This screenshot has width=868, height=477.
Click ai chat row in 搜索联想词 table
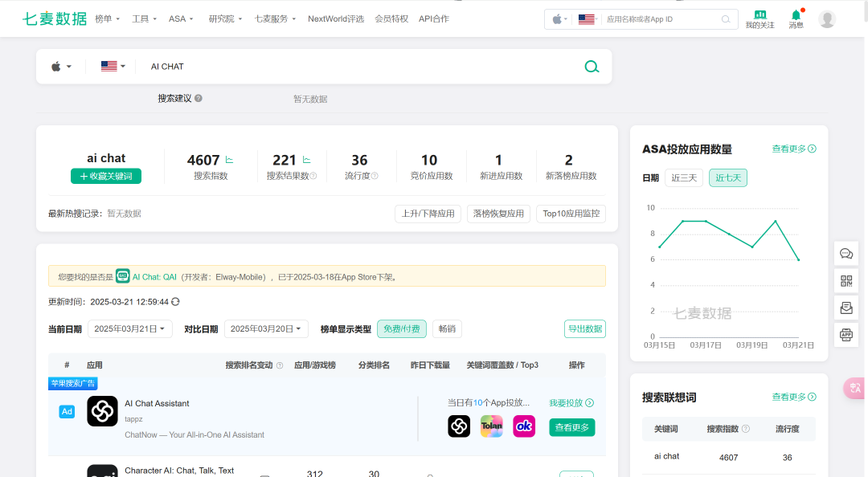pyautogui.click(x=728, y=457)
